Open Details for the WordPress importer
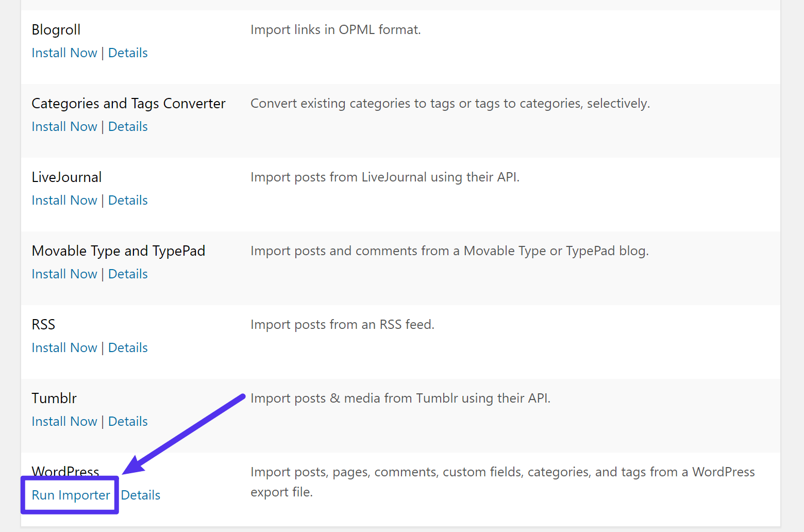This screenshot has width=804, height=532. (140, 495)
